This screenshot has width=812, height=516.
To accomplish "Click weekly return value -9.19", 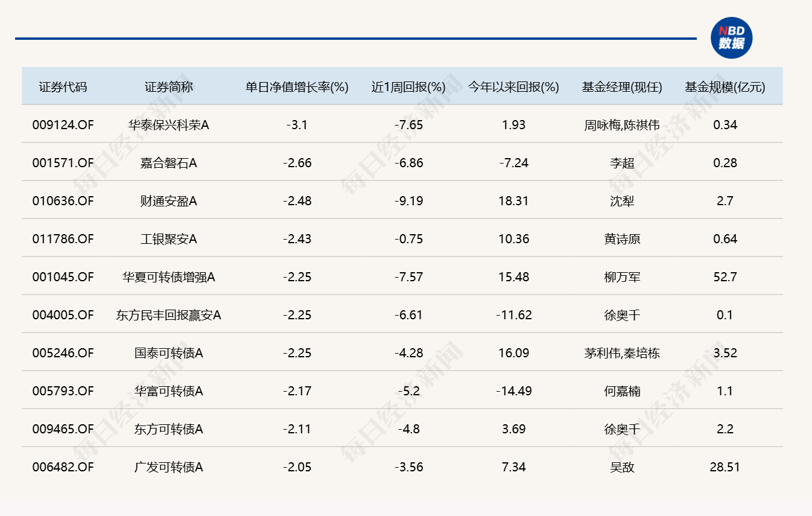I will (x=408, y=201).
